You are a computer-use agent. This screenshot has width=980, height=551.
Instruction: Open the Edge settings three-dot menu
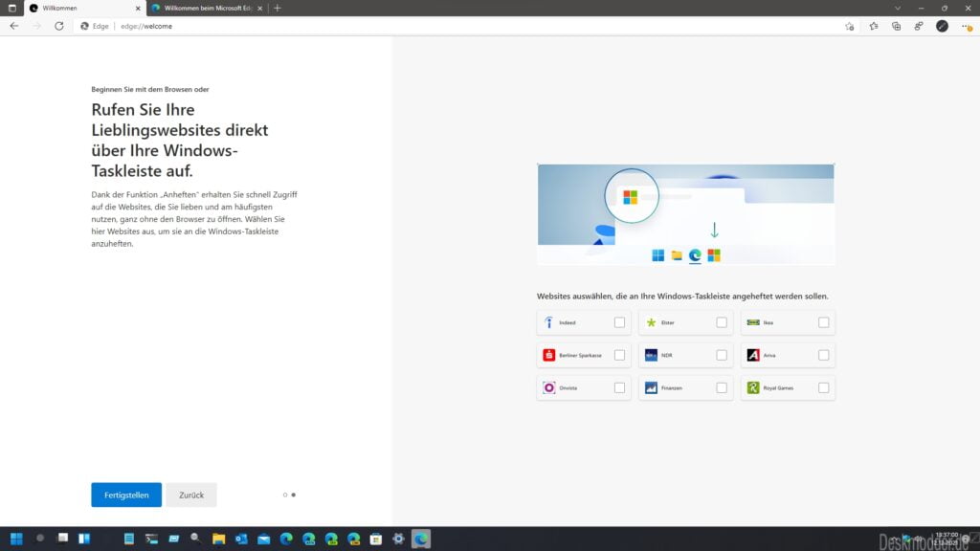[x=965, y=26]
